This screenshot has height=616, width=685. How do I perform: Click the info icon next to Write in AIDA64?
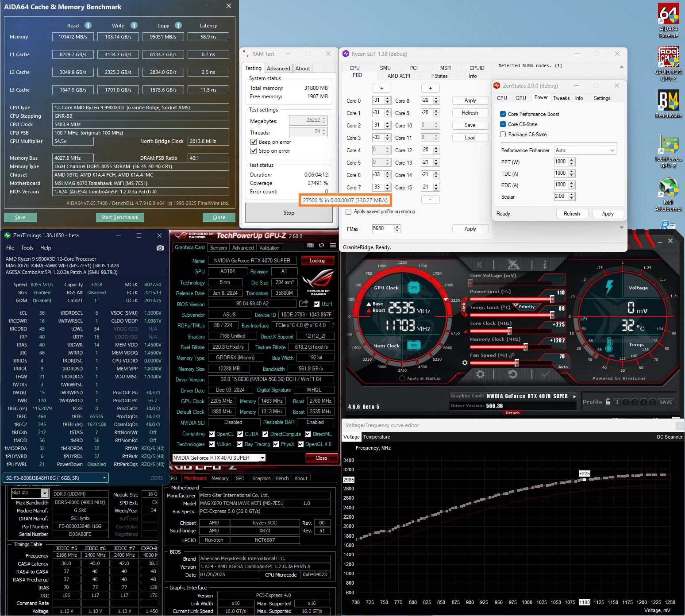(134, 25)
